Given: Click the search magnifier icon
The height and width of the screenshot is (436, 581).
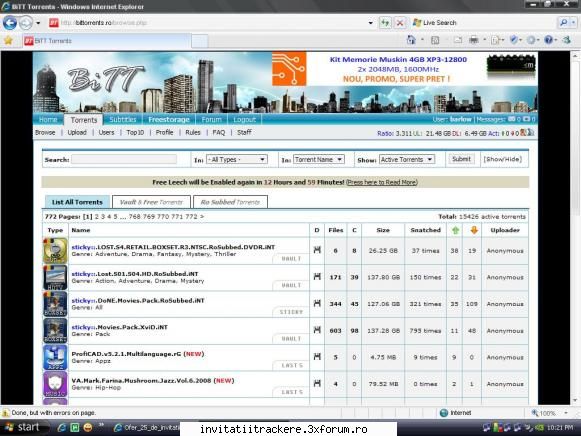Looking at the screenshot, I should [564, 23].
